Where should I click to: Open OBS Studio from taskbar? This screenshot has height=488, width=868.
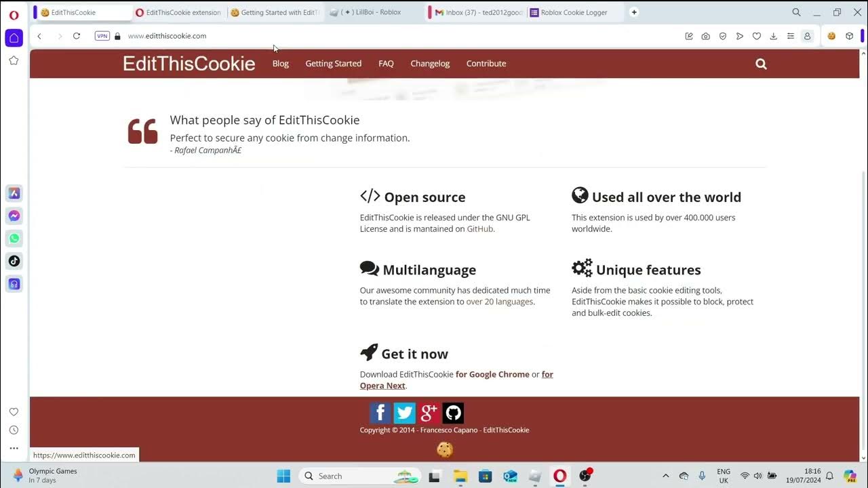[x=585, y=476]
